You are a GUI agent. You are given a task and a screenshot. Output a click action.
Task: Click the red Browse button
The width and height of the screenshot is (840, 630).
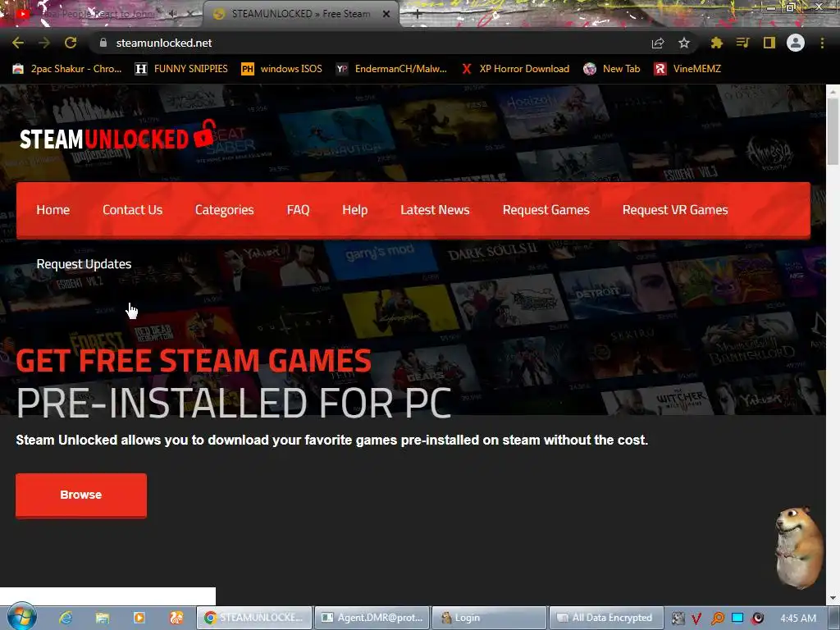click(81, 495)
